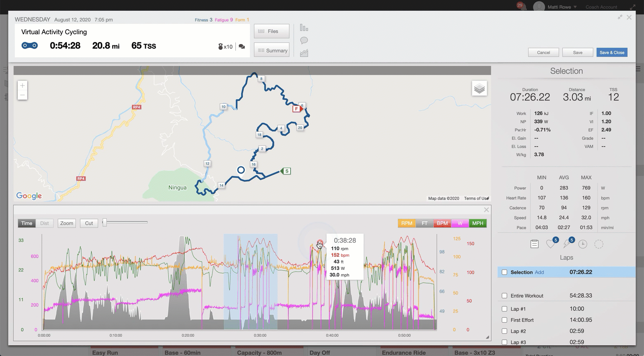This screenshot has height=356, width=644.
Task: Tick the First Effort lap checkbox
Action: (504, 320)
